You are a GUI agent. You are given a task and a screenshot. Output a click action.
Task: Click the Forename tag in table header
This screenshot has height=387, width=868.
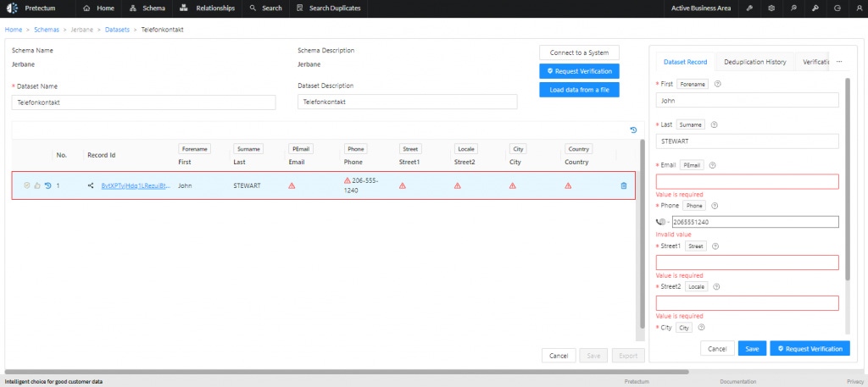(x=194, y=149)
